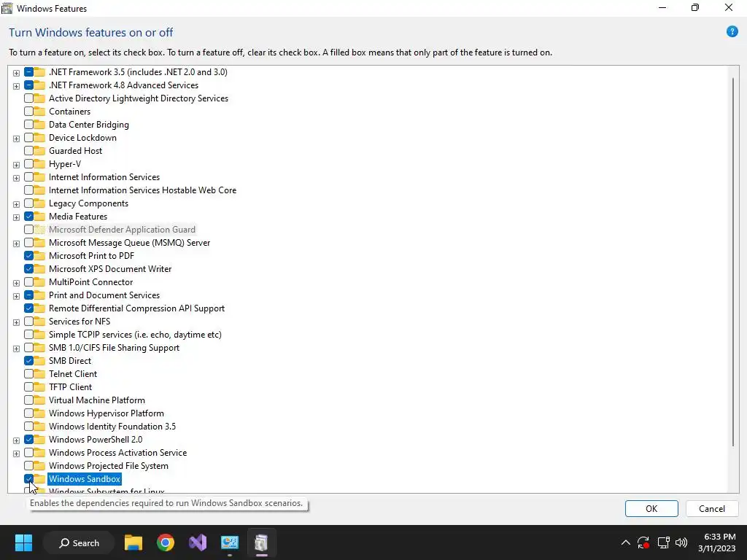Open the help question mark icon

coord(732,32)
